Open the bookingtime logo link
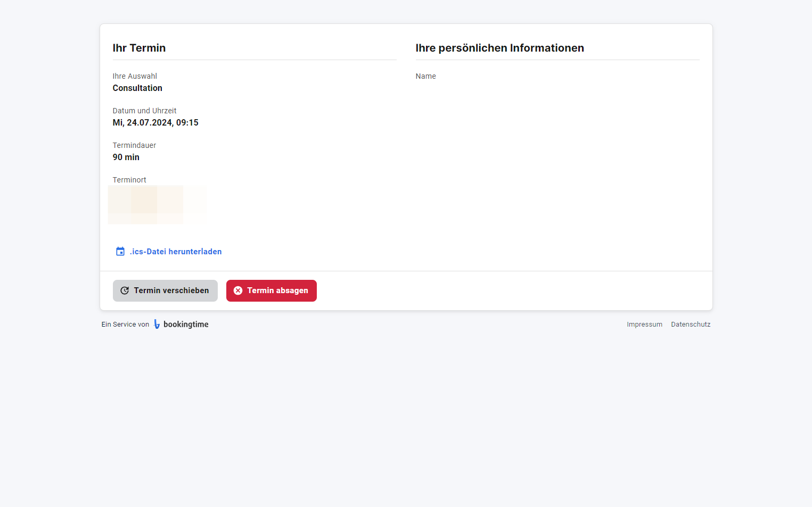The image size is (812, 507). coord(181,325)
